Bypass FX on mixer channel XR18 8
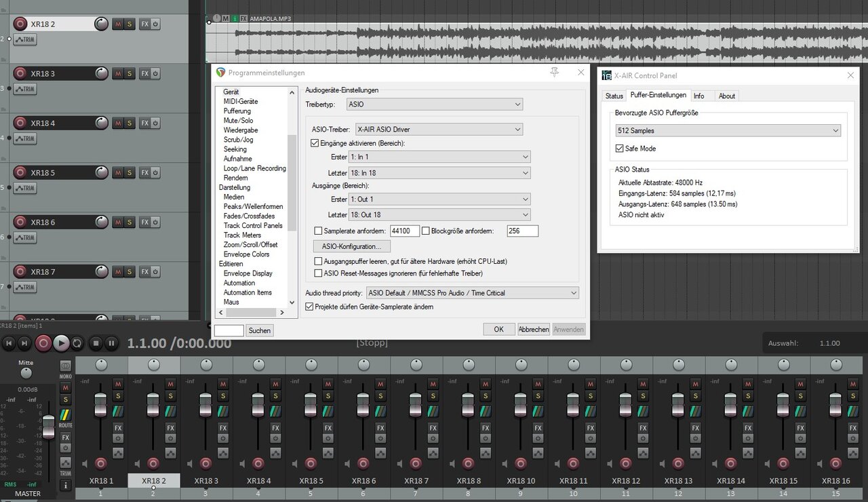This screenshot has width=868, height=502. tap(486, 439)
